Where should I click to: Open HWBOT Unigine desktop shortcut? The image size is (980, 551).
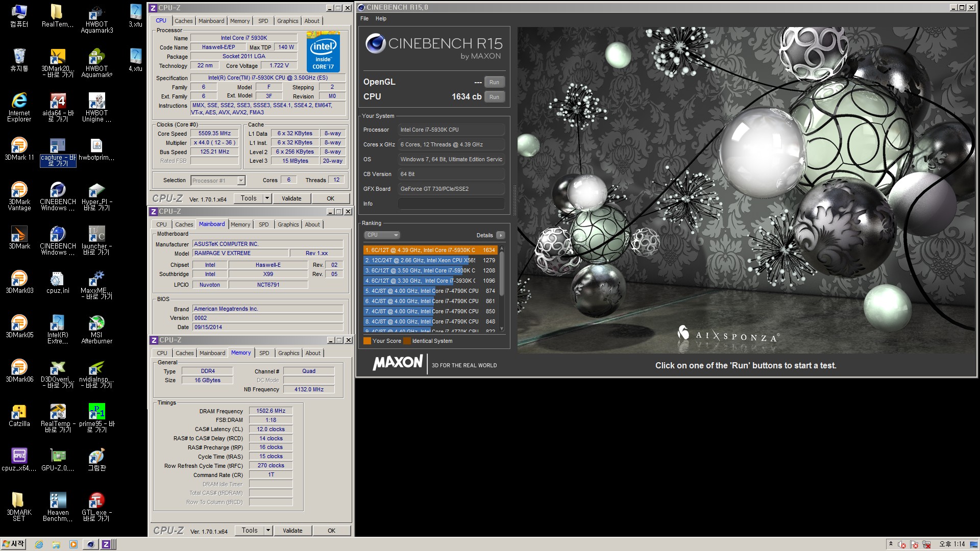(96, 108)
